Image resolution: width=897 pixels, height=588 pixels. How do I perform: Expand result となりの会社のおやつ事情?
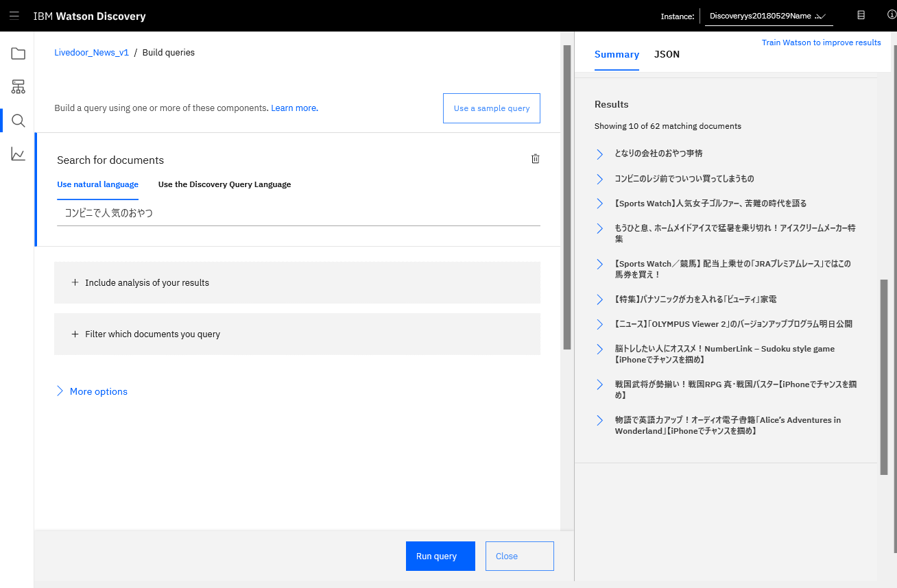pyautogui.click(x=599, y=154)
